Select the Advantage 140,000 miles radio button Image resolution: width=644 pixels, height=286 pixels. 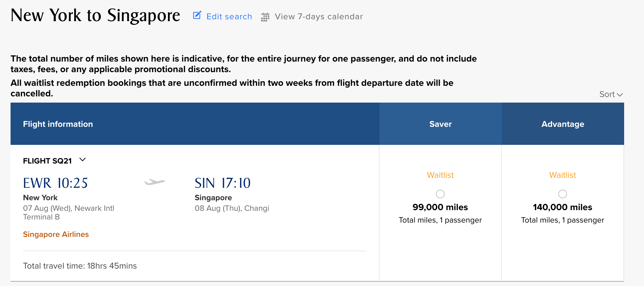pos(562,194)
